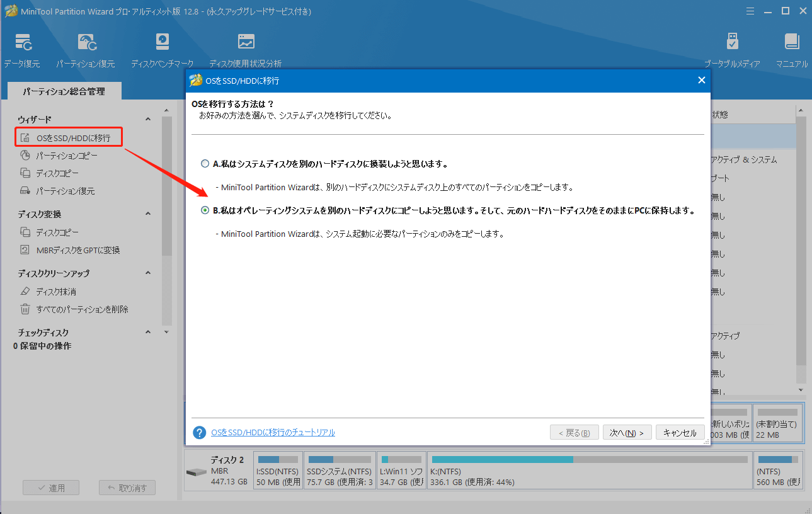Click アクティブ & システム status cell
Image resolution: width=812 pixels, height=514 pixels.
click(x=743, y=159)
